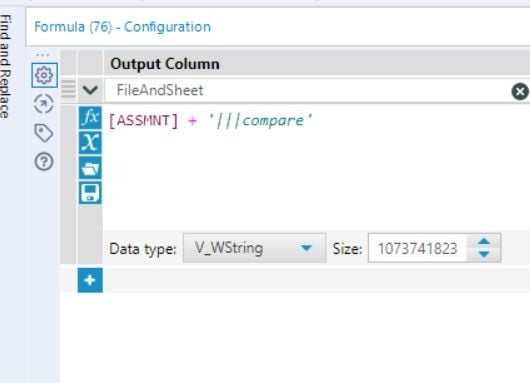Open saved expressions folder icon
Viewport: 530px width, 383px height.
(90, 168)
